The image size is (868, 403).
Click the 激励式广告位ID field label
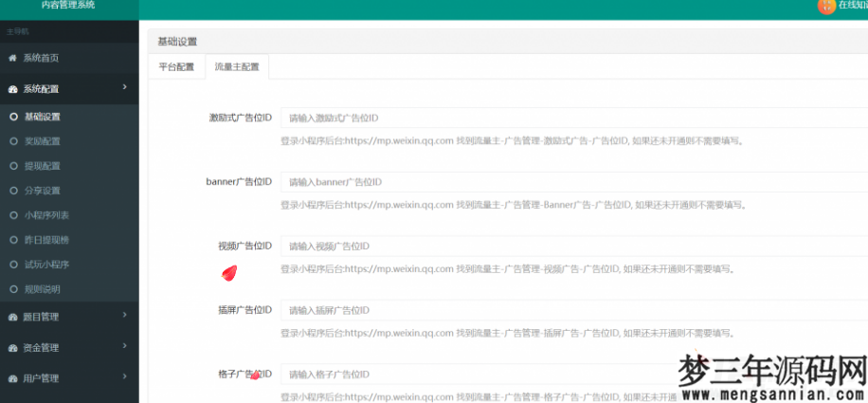click(x=241, y=118)
